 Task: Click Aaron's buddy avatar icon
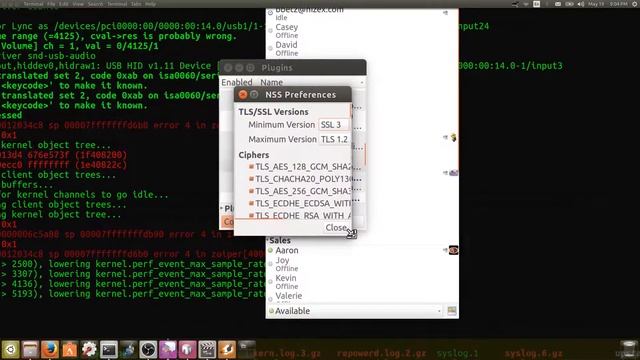click(x=453, y=250)
